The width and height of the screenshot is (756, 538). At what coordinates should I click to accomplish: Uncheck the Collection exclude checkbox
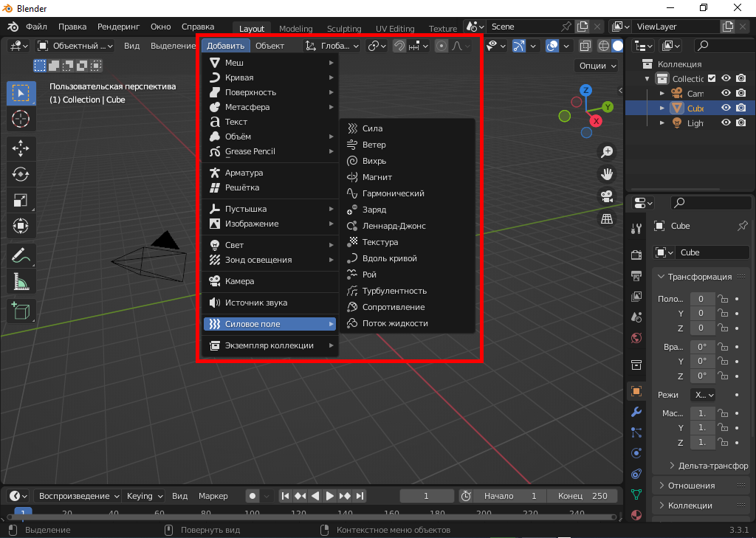point(712,78)
